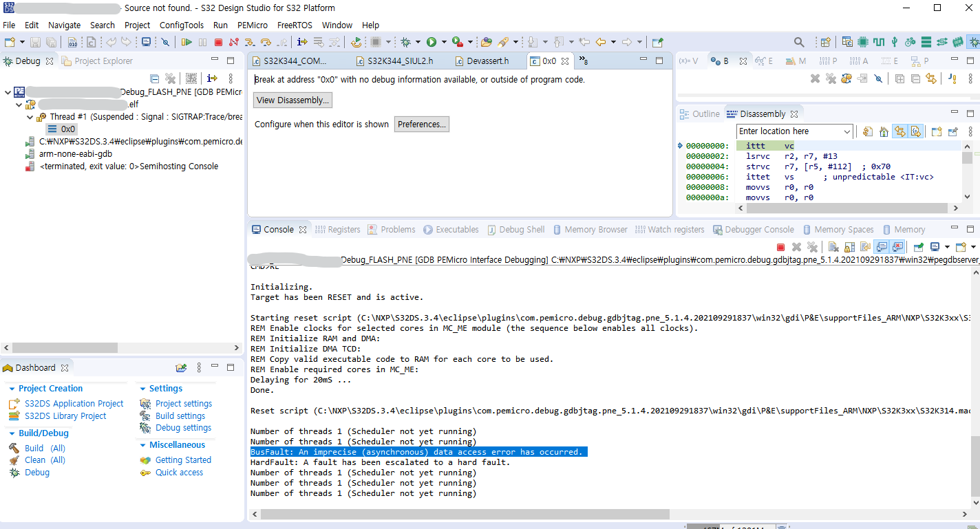980x529 pixels.
Task: Click the View Disassembly button
Action: pos(292,100)
